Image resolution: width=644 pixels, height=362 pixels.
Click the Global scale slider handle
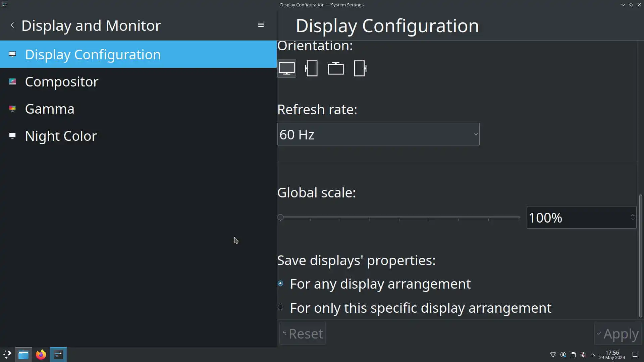point(281,218)
